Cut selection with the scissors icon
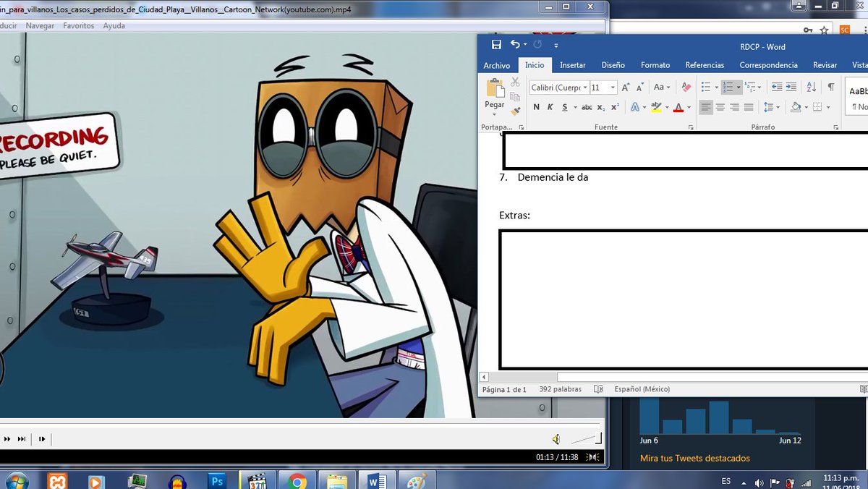The height and width of the screenshot is (489, 868). pos(515,82)
